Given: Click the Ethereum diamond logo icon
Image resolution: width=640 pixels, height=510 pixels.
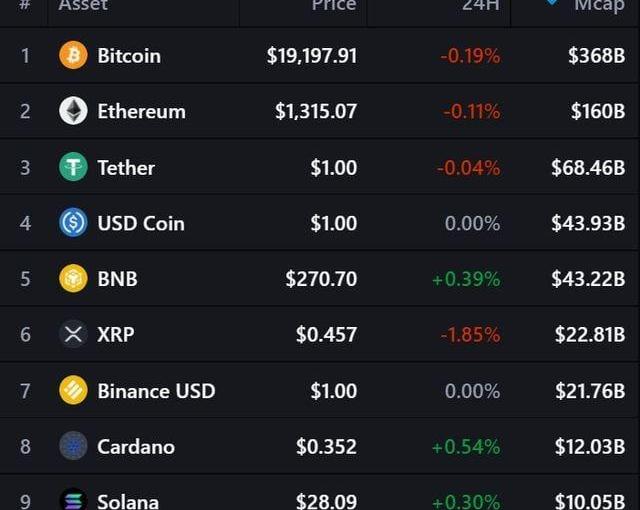Looking at the screenshot, I should pos(73,111).
